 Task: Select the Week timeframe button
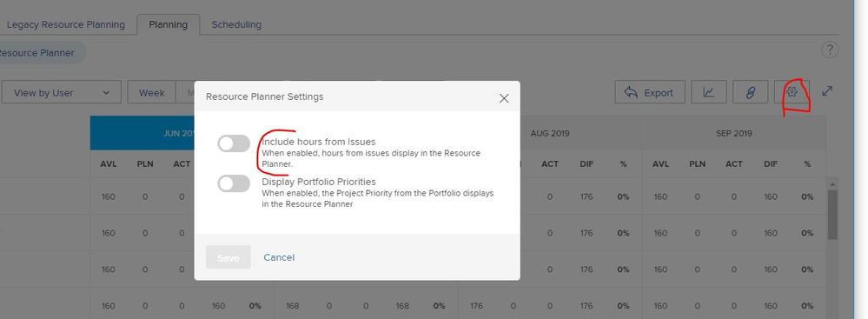pyautogui.click(x=152, y=92)
